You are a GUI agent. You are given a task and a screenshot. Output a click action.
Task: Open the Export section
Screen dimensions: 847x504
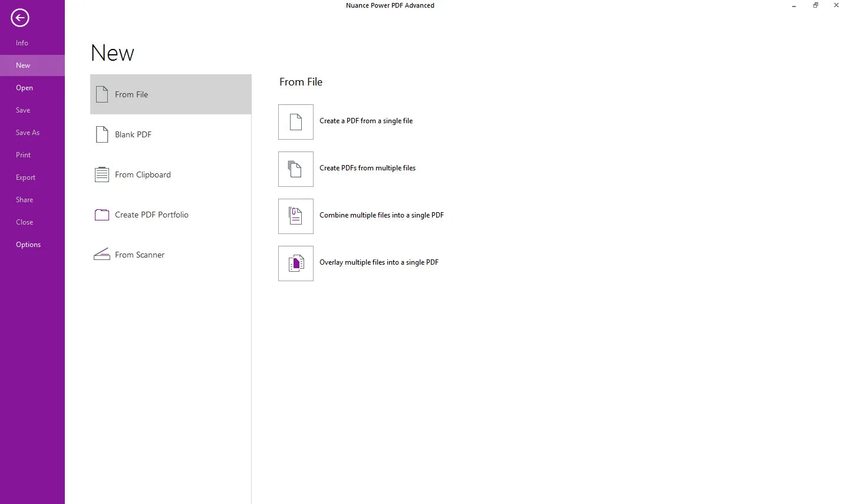[x=25, y=177]
